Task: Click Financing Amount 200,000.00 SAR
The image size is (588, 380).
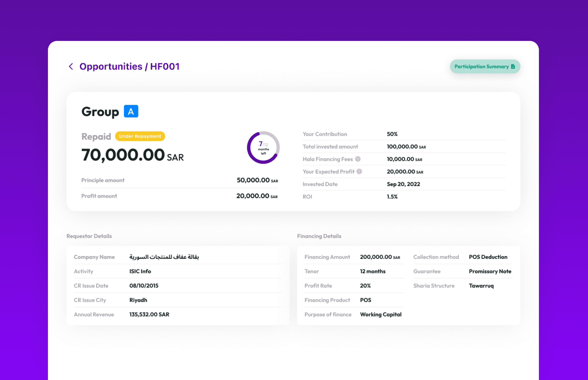Action: pos(380,257)
